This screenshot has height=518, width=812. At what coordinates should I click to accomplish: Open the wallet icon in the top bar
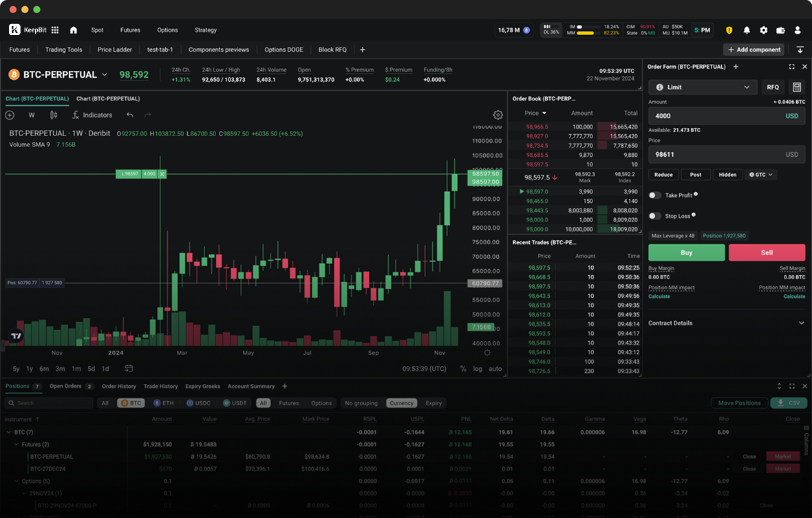pyautogui.click(x=780, y=30)
